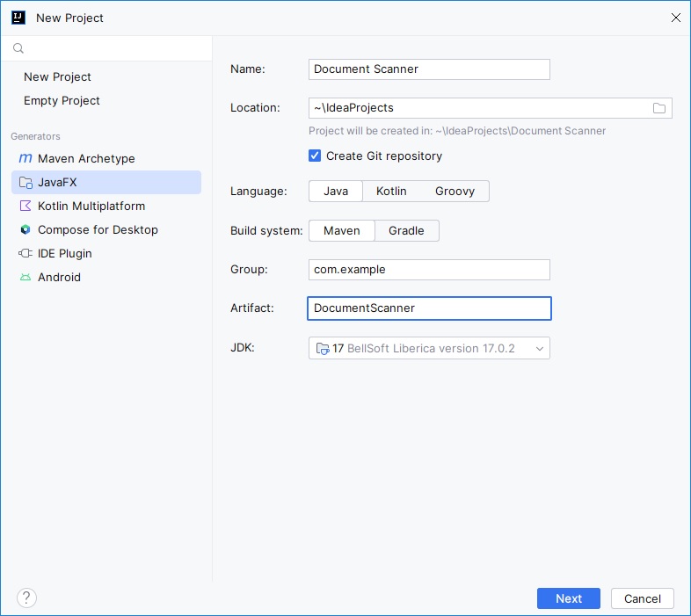The height and width of the screenshot is (616, 691).
Task: Uncheck Create Git repository checkbox
Action: [316, 156]
